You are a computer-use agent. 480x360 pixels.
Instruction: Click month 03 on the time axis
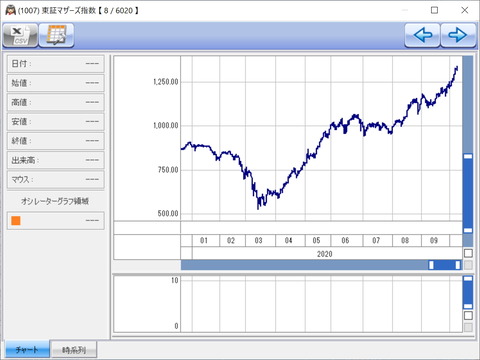pos(259,240)
